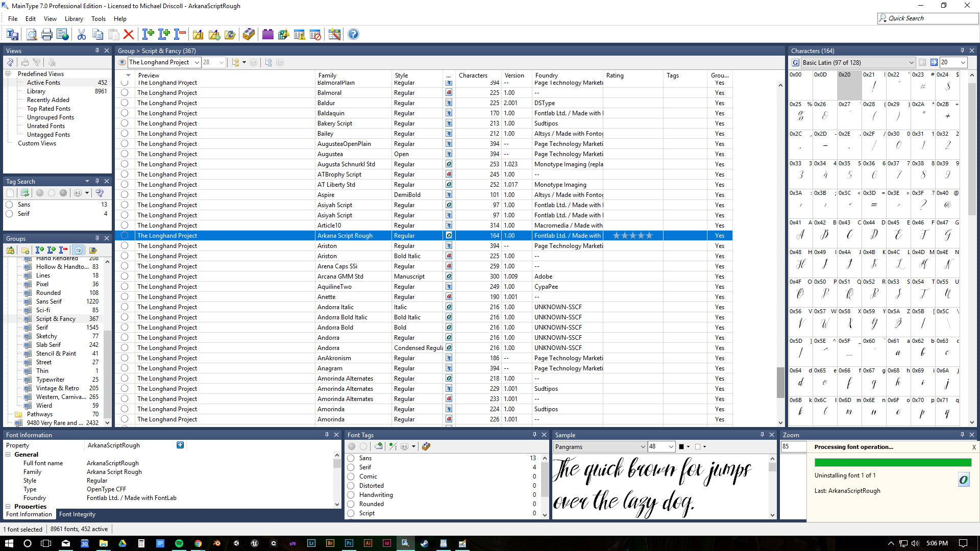Click the magic wand table icon in the toolbar
This screenshot has width=980, height=551.
pyautogui.click(x=334, y=34)
